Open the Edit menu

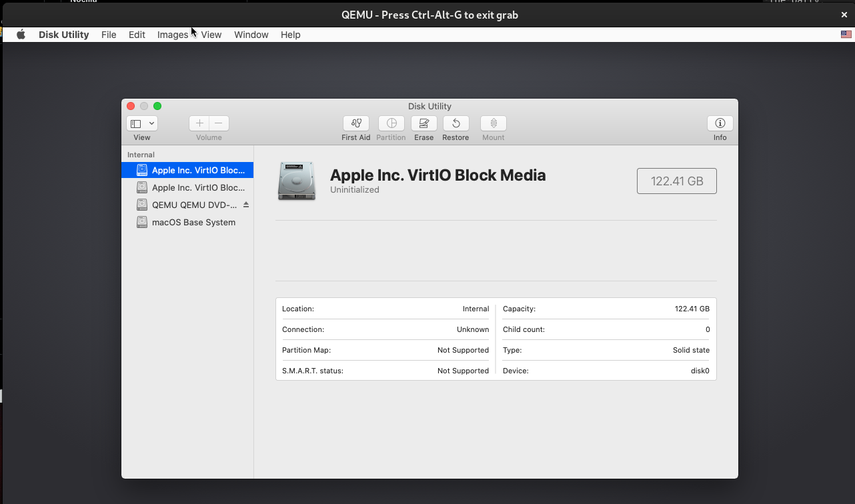pyautogui.click(x=137, y=35)
